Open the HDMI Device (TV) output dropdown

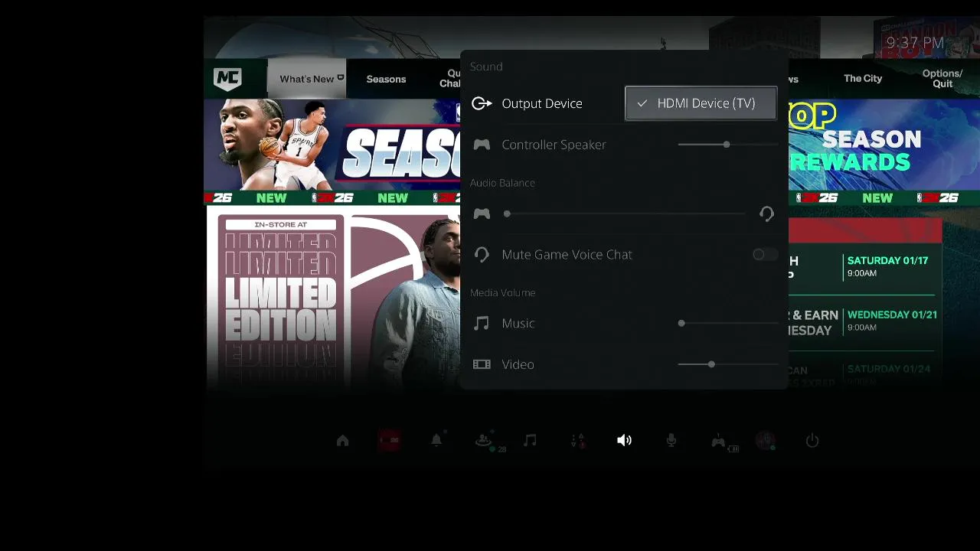pos(701,103)
